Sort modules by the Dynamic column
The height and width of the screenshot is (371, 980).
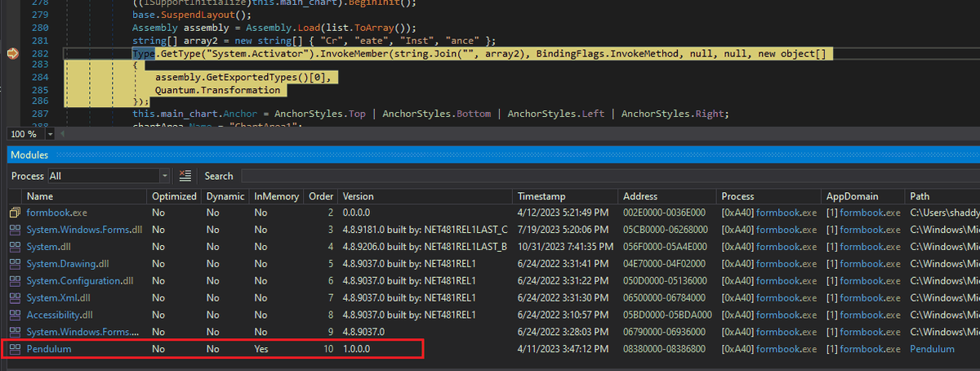tap(225, 196)
